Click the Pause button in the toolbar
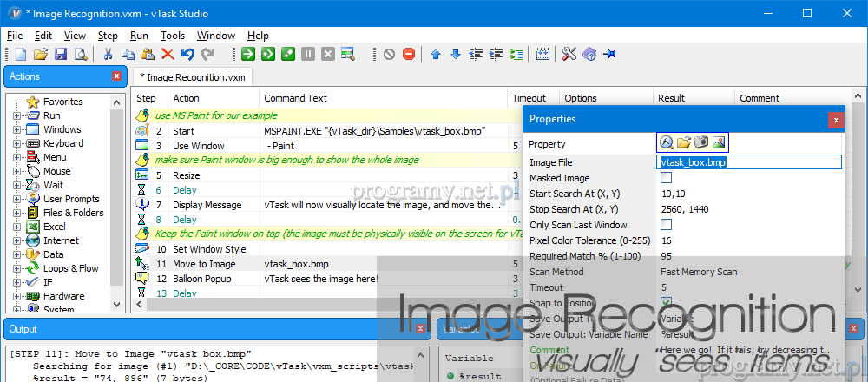Screen dimensions: 868x382 [x=308, y=55]
